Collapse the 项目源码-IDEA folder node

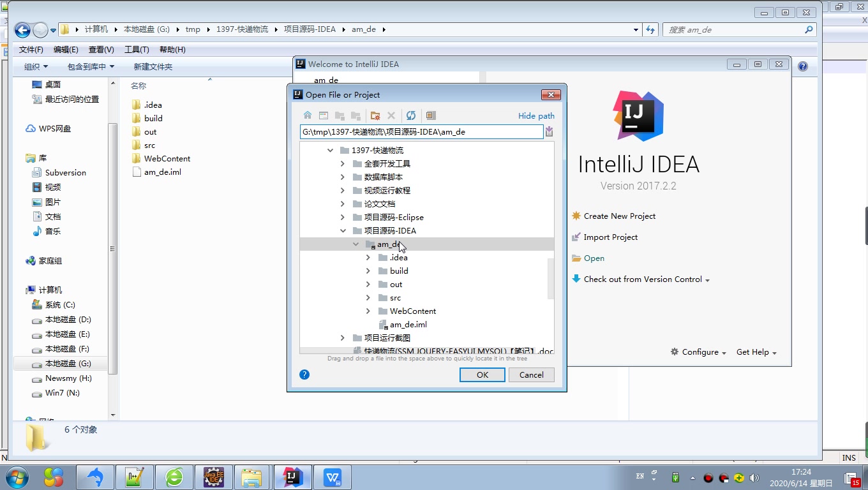pyautogui.click(x=343, y=231)
